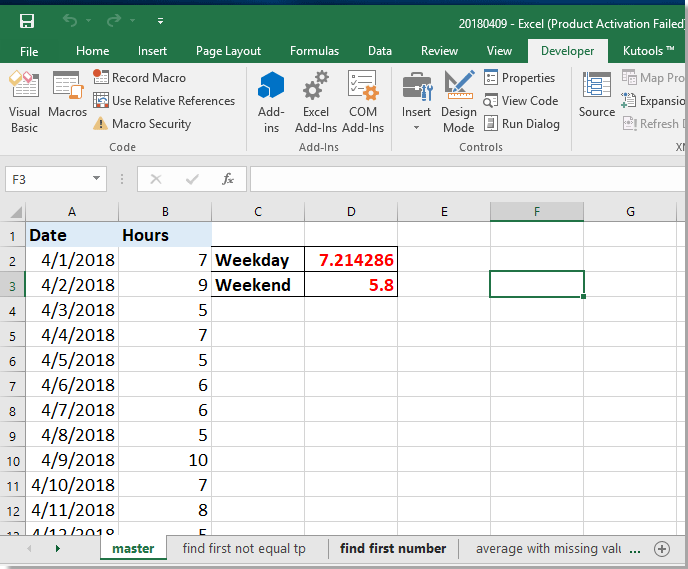The image size is (688, 569).
Task: Switch to the Formulas ribbon tab
Action: (x=314, y=51)
